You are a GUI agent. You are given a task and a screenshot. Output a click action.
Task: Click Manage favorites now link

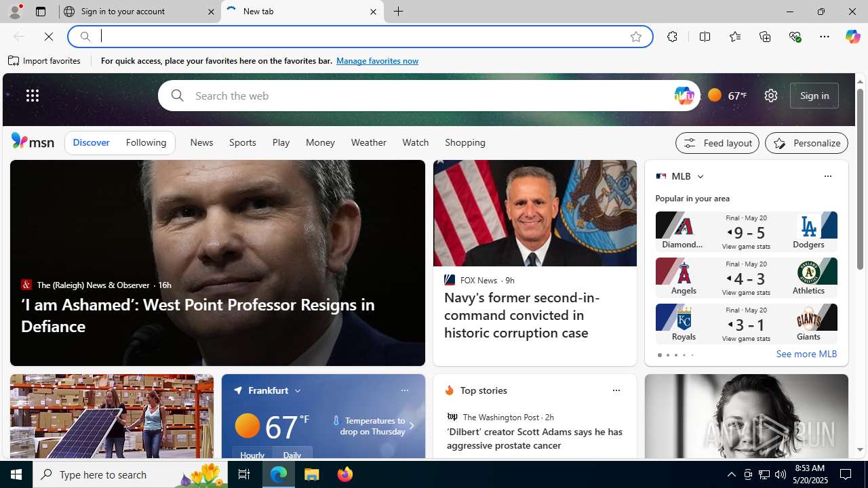(377, 61)
